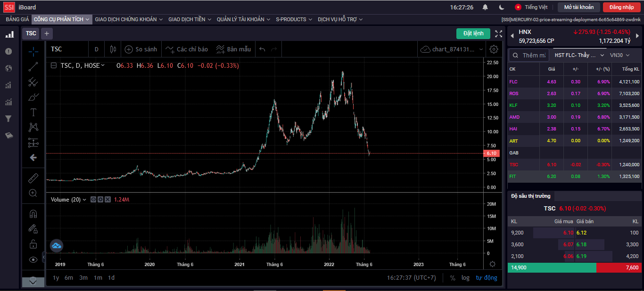
Task: Click the Thêm mã search field
Action: coord(529,55)
